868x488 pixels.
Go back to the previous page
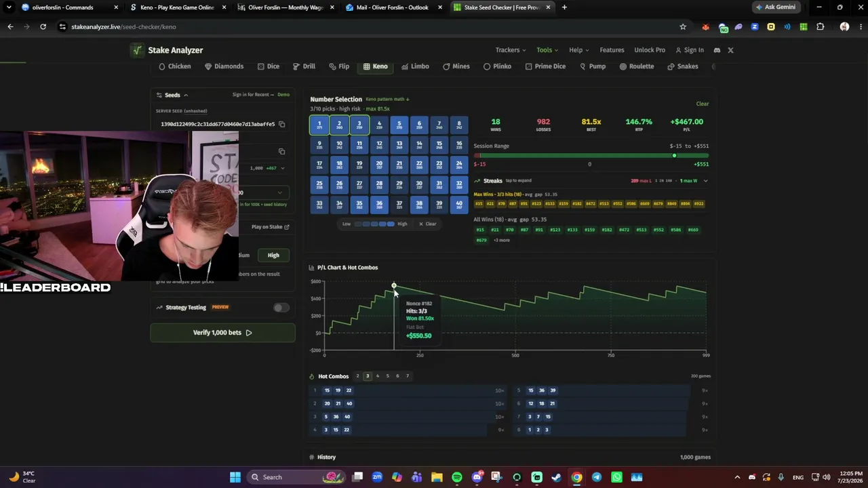[x=10, y=26]
